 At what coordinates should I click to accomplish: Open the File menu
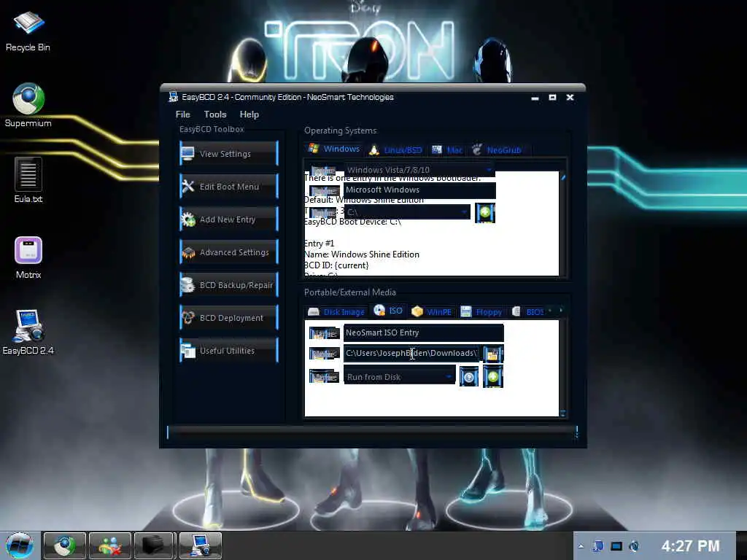[x=182, y=114]
